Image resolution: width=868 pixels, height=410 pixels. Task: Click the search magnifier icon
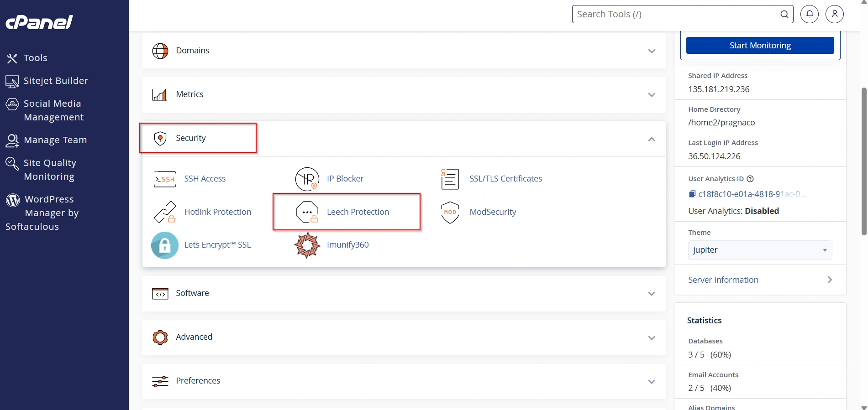coord(784,14)
